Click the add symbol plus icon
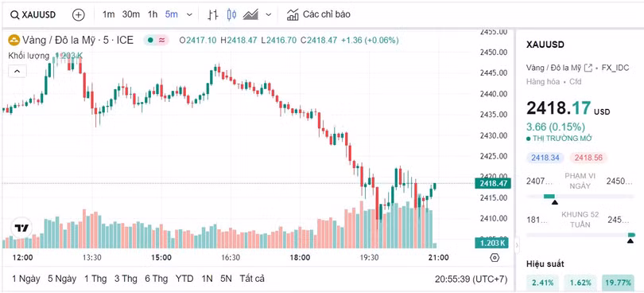Image resolution: width=644 pixels, height=293 pixels. 78,15
